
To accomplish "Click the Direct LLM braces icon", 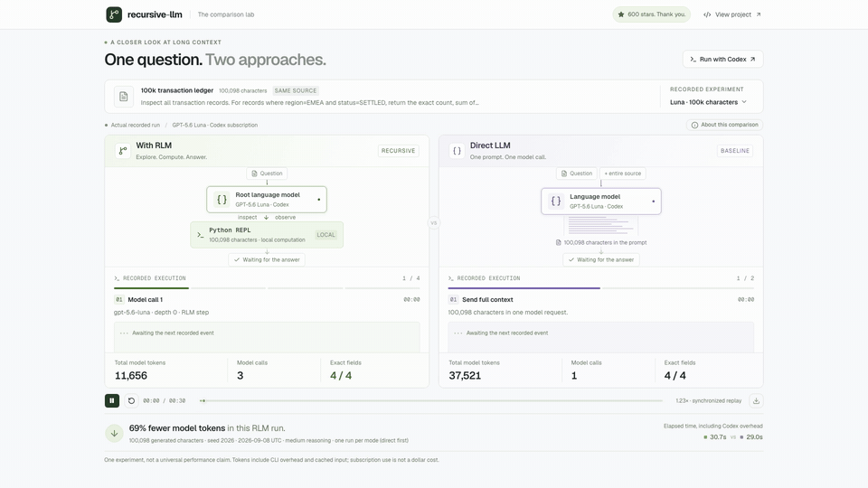I will point(457,151).
